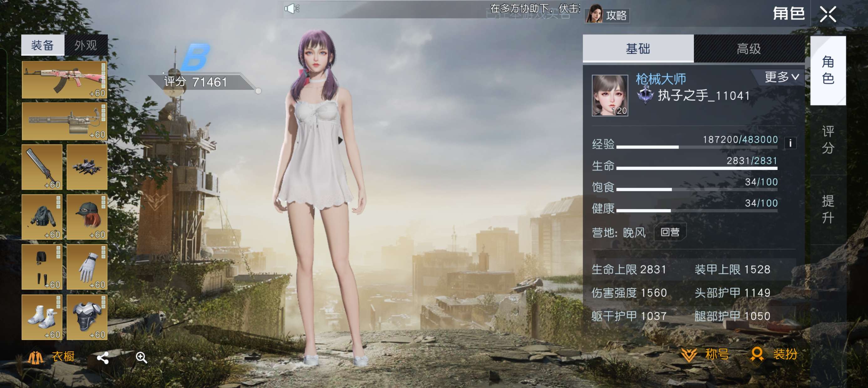Viewport: 868px width, 388px height.
Task: Expand the 更多 dropdown
Action: [x=781, y=77]
